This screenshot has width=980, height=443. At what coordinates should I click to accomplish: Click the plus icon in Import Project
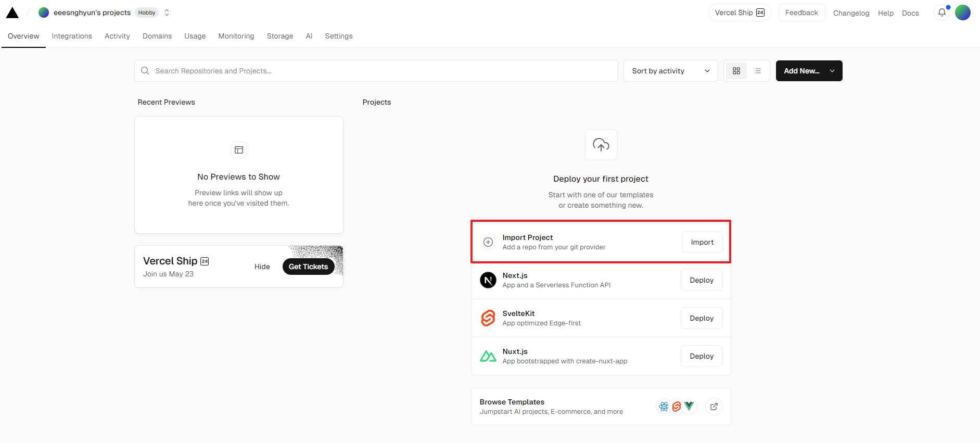click(x=488, y=242)
